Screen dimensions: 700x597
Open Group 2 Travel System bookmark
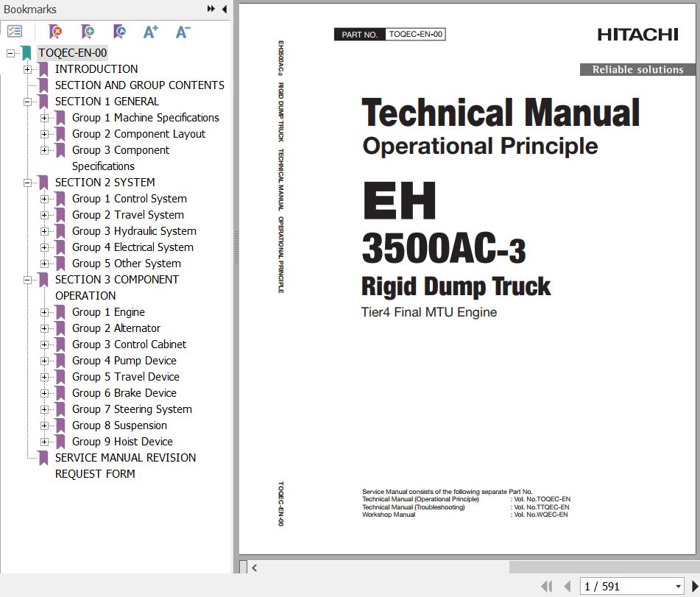pos(128,215)
